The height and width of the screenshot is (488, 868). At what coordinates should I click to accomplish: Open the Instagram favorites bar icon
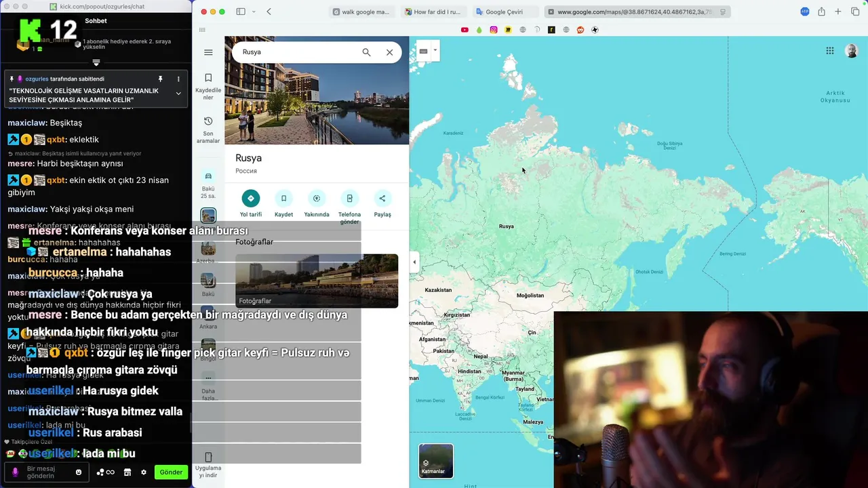tap(494, 30)
